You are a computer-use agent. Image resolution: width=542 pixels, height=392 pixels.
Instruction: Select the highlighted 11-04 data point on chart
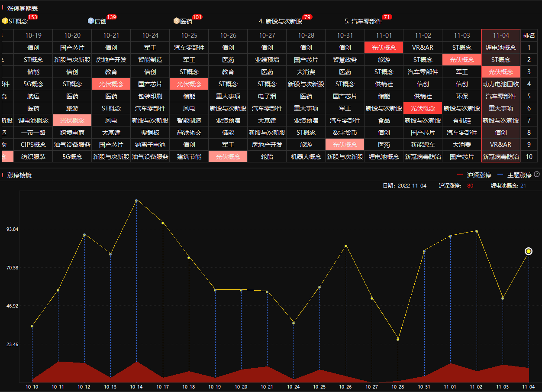pos(529,251)
